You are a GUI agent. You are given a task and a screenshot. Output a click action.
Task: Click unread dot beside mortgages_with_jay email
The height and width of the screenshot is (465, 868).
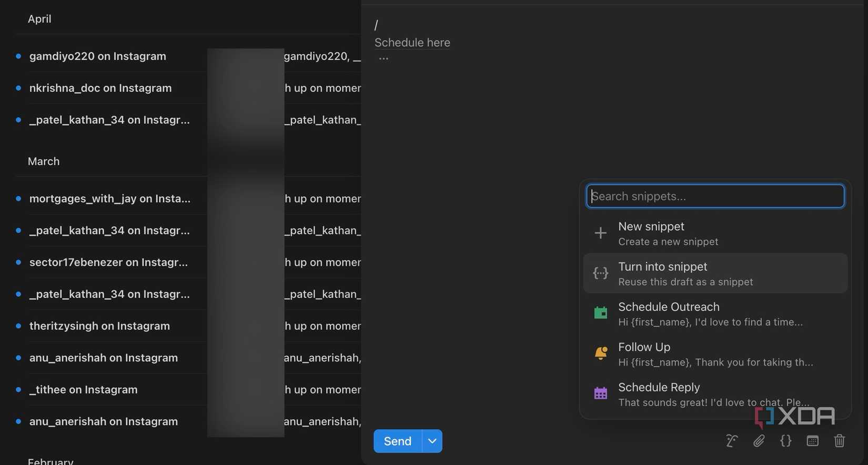coord(18,199)
